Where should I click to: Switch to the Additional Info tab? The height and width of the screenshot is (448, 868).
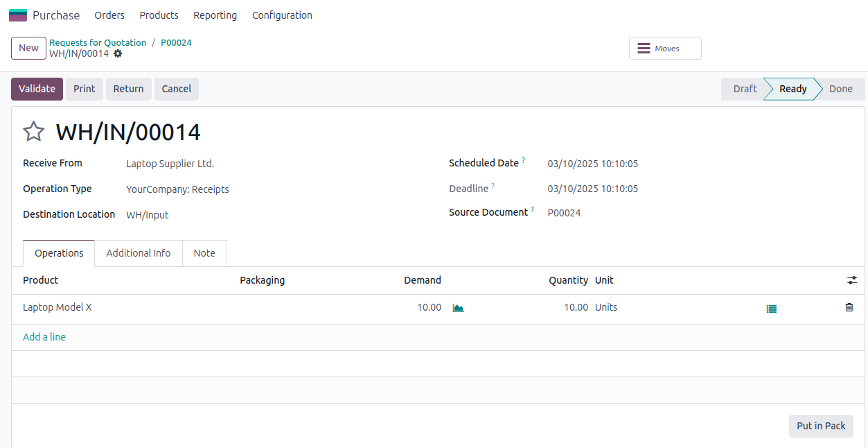pos(138,253)
